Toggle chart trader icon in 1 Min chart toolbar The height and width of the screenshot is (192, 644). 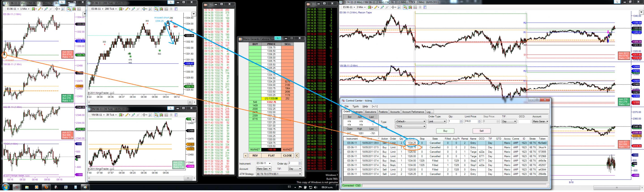coord(69,9)
